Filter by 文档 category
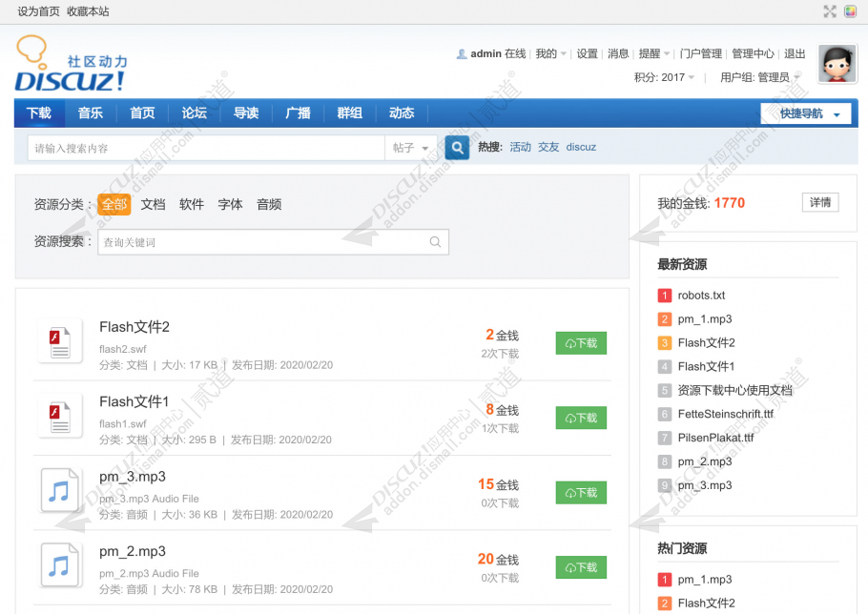 (153, 204)
